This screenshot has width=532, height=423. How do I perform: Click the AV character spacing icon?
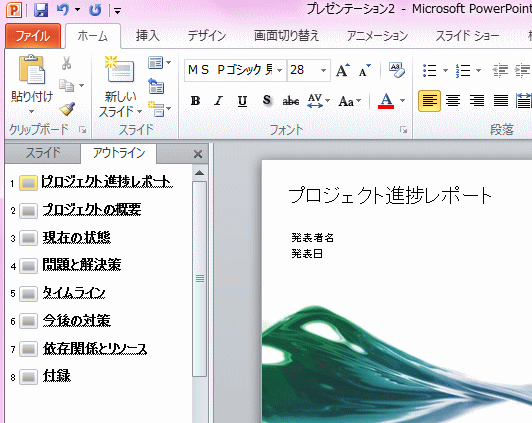click(x=315, y=101)
